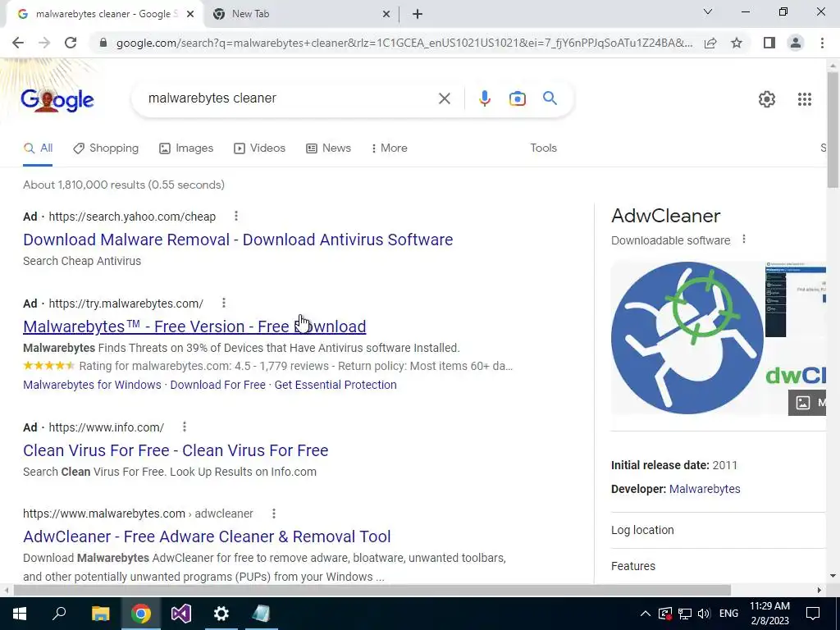Viewport: 840px width, 630px height.
Task: Go to Google home via logo
Action: (x=57, y=99)
